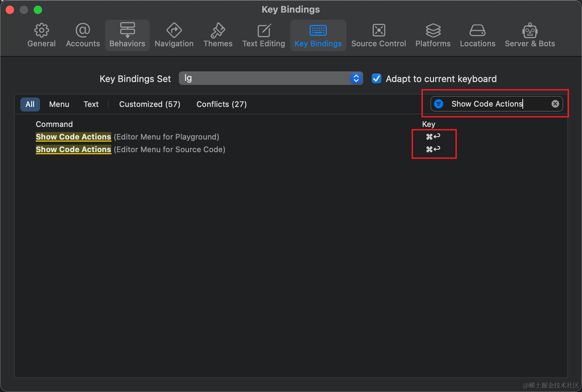Click the Command column header

pos(54,124)
